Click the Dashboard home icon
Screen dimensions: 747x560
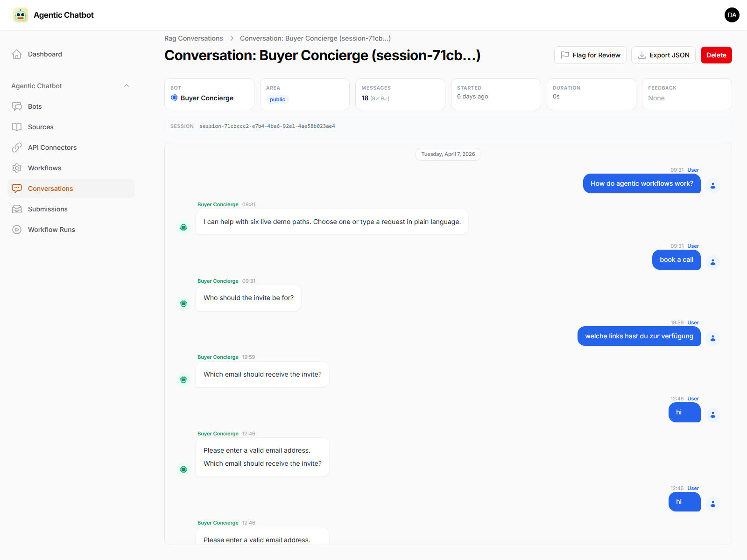(x=17, y=54)
